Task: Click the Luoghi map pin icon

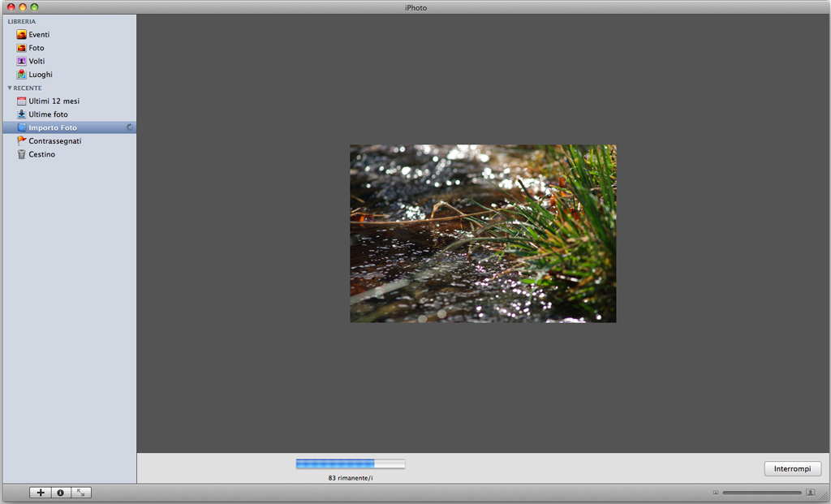Action: click(21, 74)
